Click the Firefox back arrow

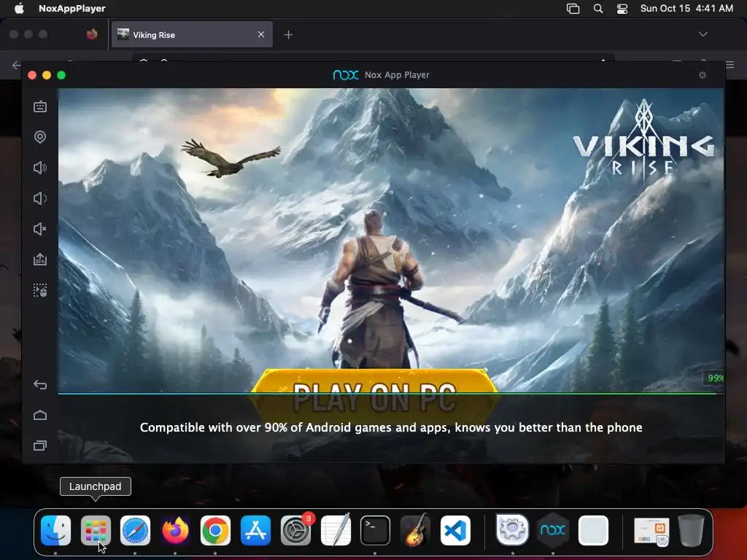[x=16, y=65]
